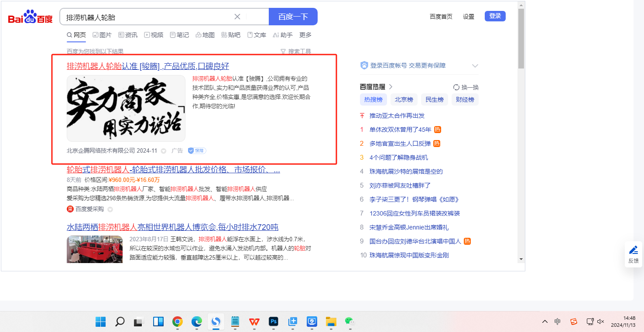Open hot search 刘亦菲被网友吐槽胖了
Viewport: 644px width, 332px height.
tap(400, 185)
